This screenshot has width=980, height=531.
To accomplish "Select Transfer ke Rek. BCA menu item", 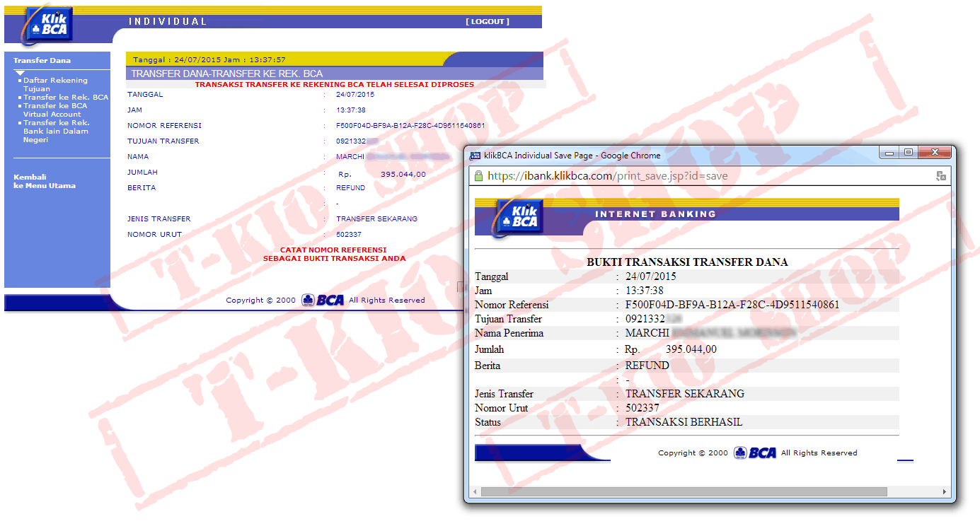I will click(x=66, y=97).
